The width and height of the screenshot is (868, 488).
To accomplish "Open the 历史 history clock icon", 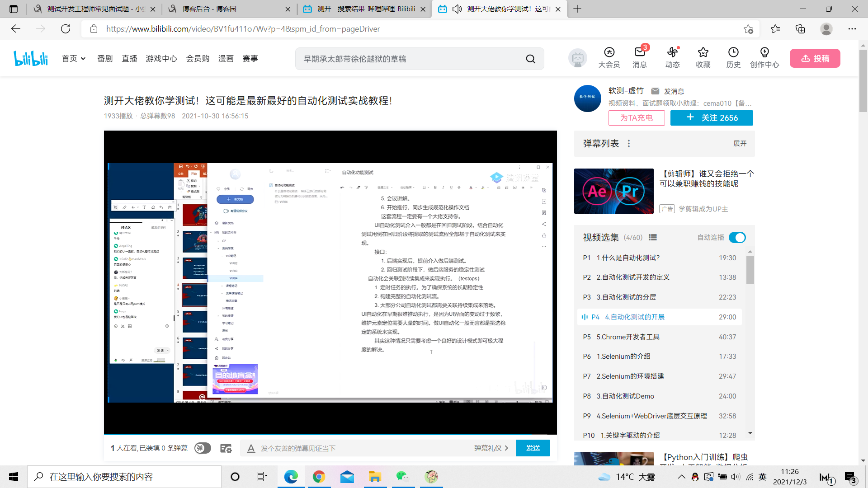I will [x=733, y=53].
